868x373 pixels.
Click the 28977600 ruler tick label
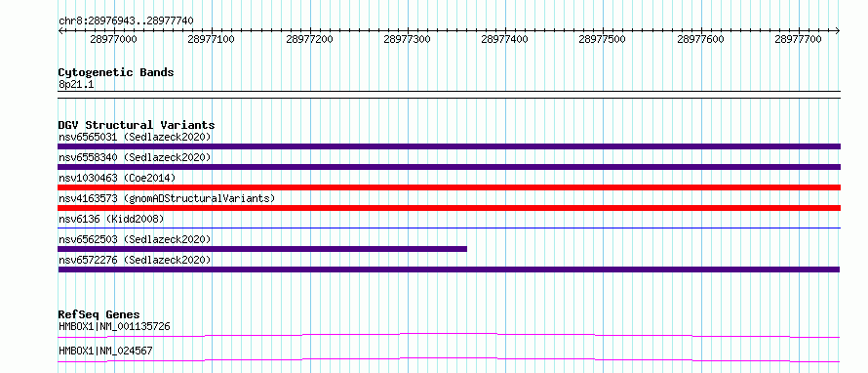(700, 39)
